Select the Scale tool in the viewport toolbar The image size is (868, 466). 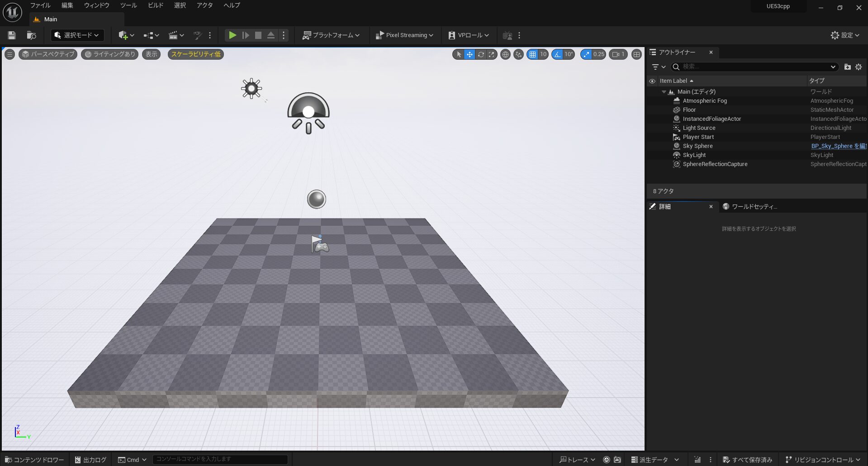(492, 54)
